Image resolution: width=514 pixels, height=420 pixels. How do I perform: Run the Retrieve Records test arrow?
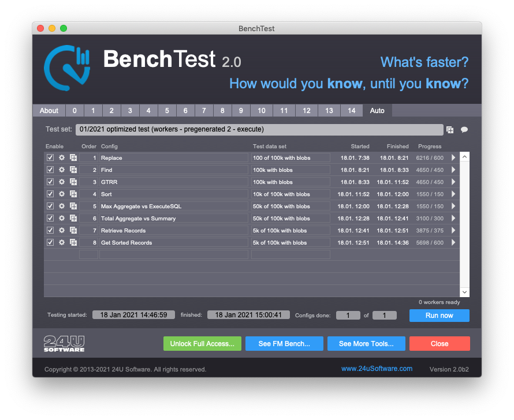tap(453, 230)
